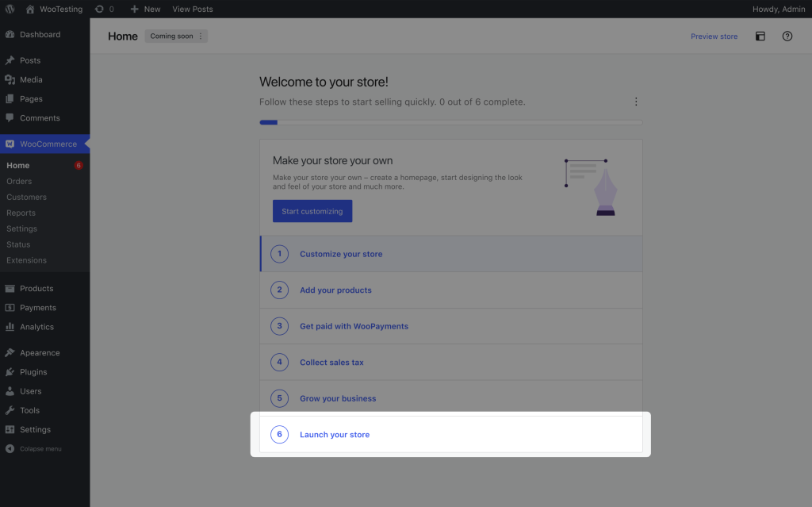Click the Start customizing button

click(312, 211)
